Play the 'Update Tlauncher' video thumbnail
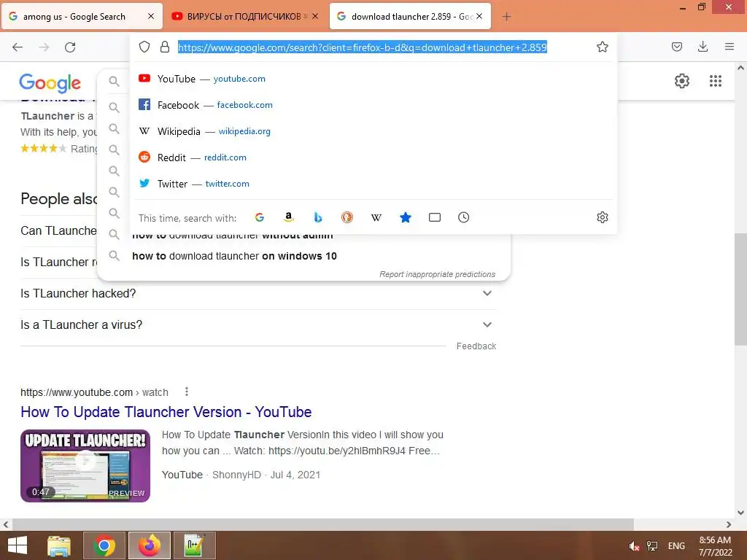The image size is (747, 560). click(85, 466)
